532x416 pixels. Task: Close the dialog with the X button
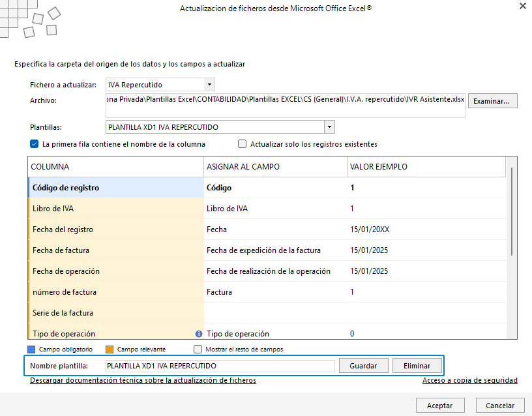523,6
